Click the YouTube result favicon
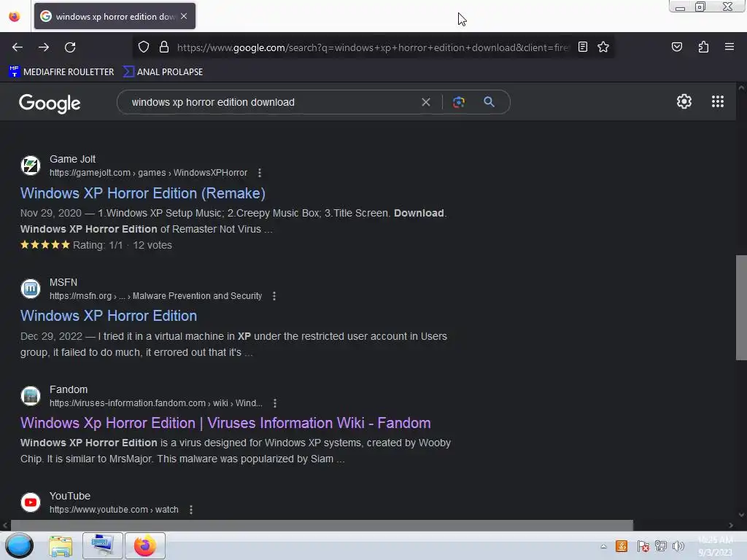 click(31, 502)
